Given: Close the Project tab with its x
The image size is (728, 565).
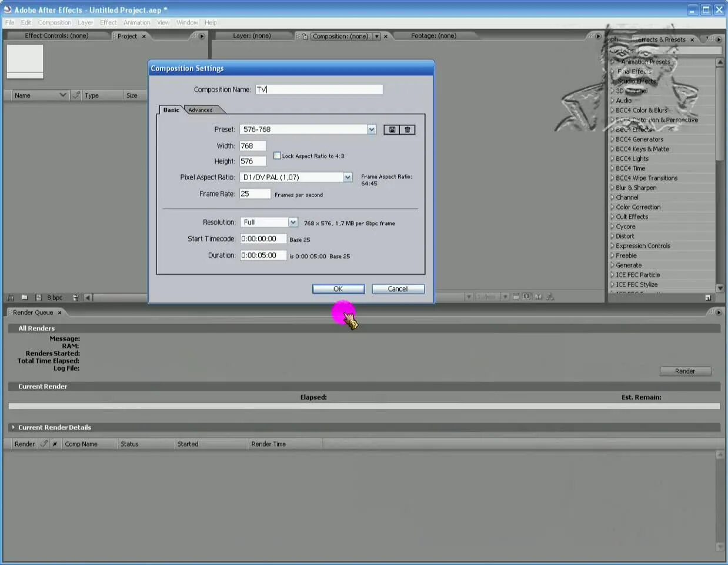Looking at the screenshot, I should (x=143, y=36).
